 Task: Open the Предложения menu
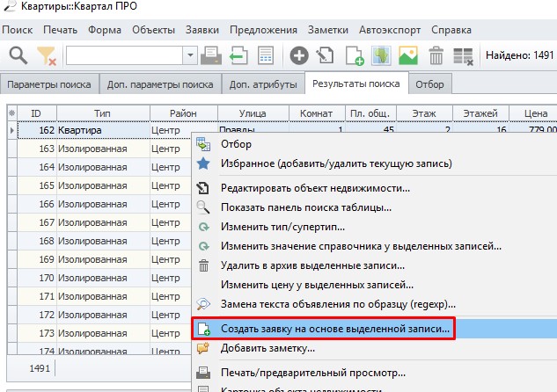263,30
